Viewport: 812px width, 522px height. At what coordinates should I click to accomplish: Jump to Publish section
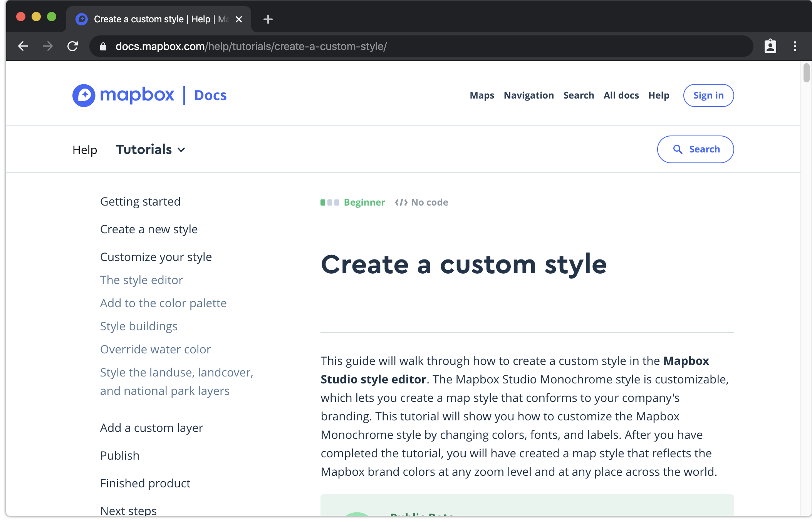pyautogui.click(x=120, y=455)
